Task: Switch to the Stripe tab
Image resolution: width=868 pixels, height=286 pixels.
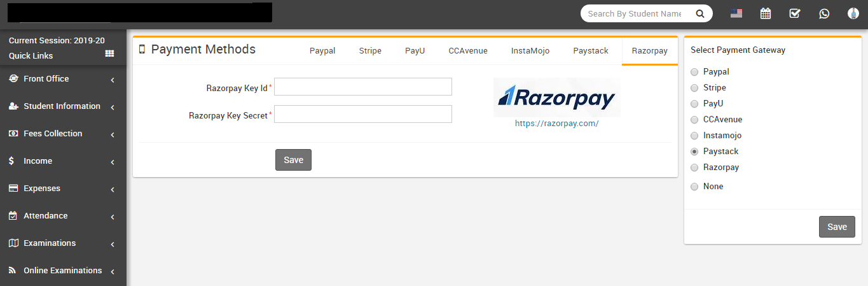Action: coord(370,51)
